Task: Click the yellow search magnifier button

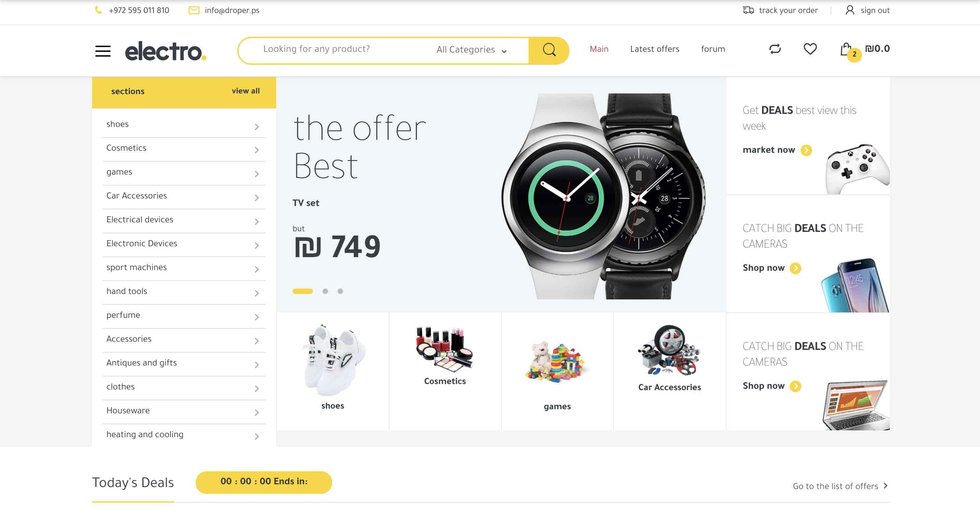Action: click(x=549, y=50)
